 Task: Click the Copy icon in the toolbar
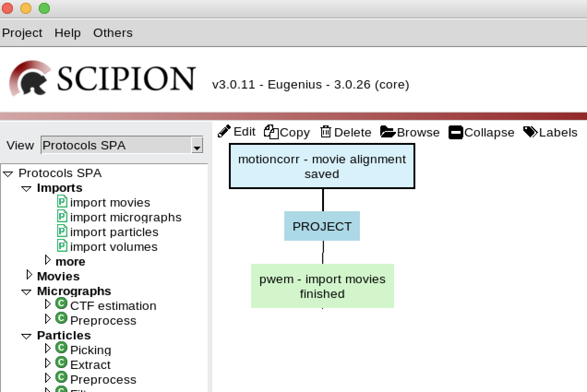[272, 131]
